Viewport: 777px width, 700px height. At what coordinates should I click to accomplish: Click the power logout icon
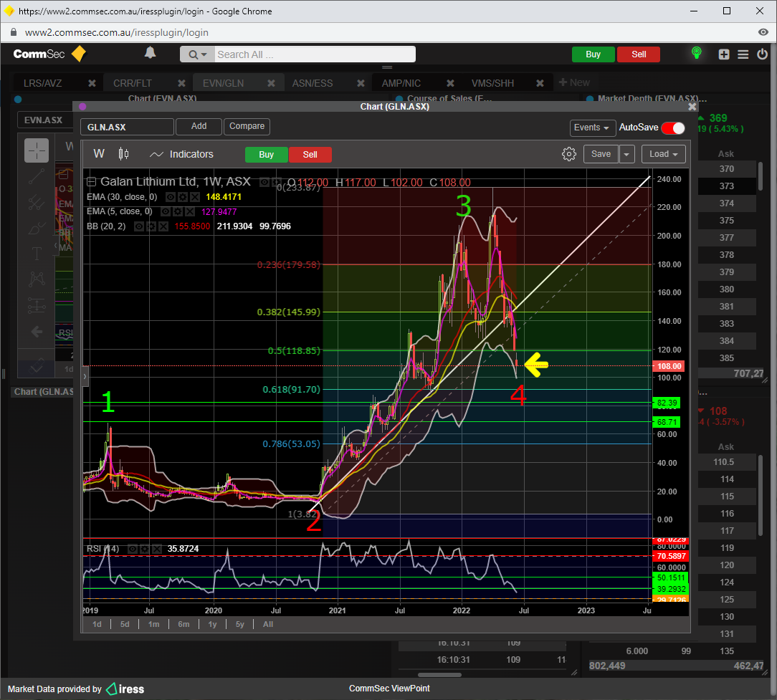point(762,54)
